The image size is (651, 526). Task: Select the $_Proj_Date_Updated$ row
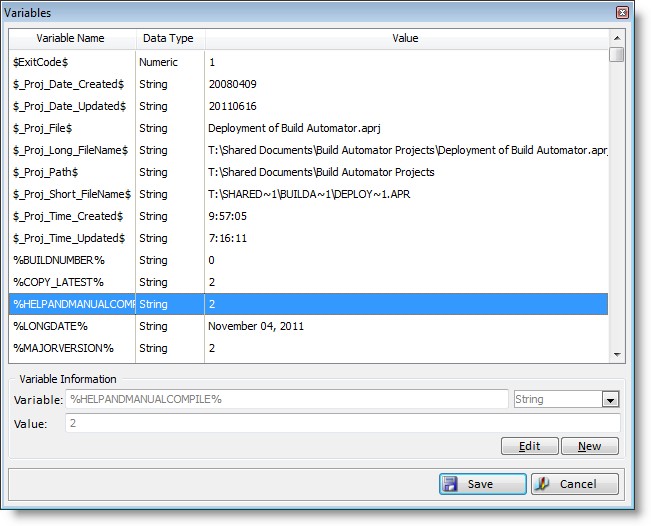(x=308, y=106)
